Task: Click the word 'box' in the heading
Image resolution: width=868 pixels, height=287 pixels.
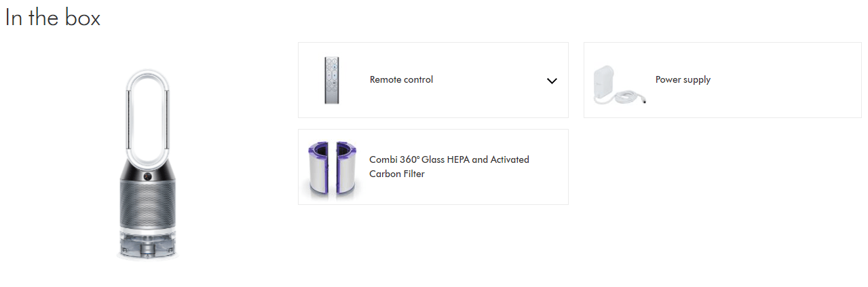Action: click(x=83, y=18)
